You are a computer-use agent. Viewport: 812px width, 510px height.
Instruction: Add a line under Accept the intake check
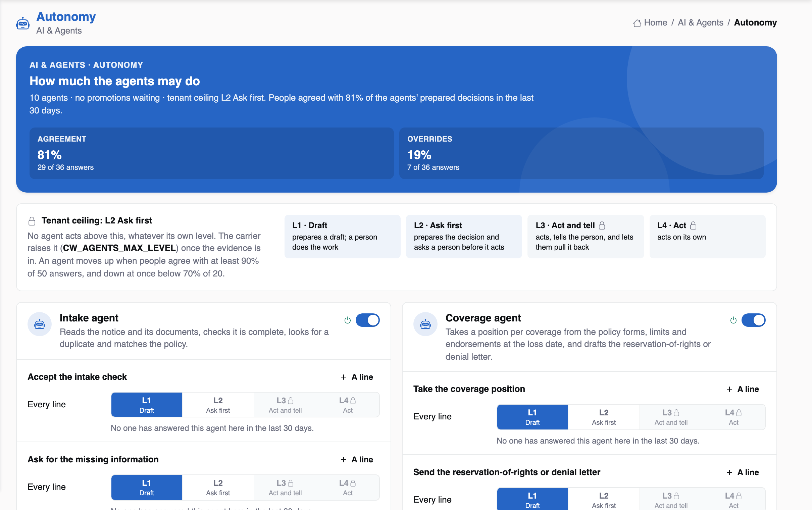357,377
